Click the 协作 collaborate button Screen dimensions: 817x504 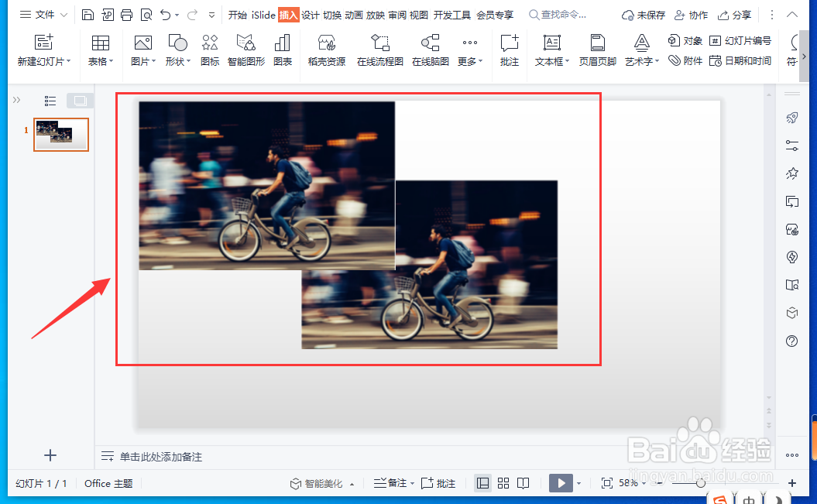(x=691, y=15)
